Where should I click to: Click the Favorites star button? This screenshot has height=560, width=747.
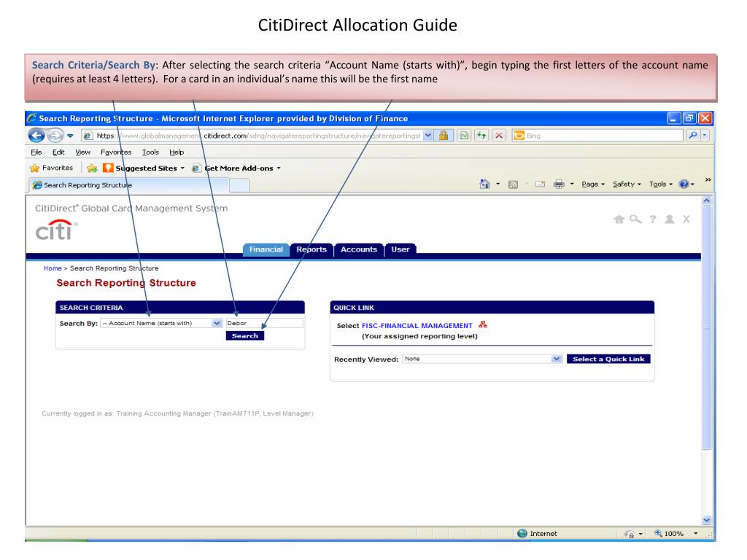pos(51,168)
